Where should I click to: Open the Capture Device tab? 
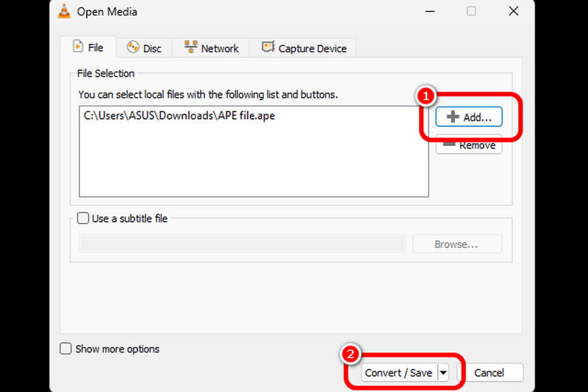click(304, 48)
